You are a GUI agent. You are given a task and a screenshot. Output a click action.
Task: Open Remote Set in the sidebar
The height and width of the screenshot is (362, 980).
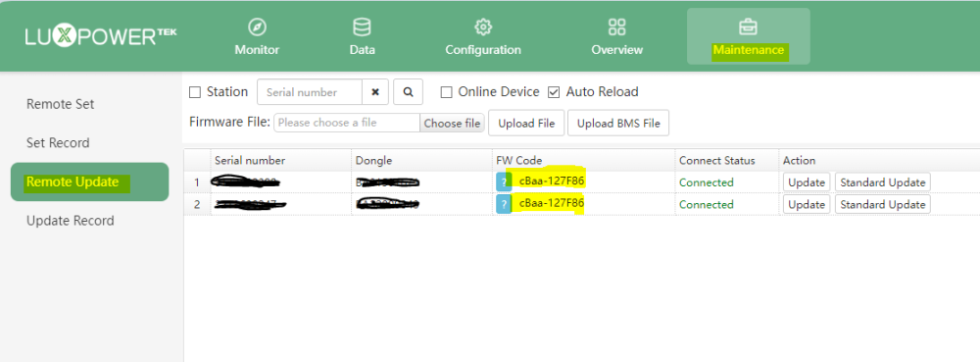coord(60,104)
